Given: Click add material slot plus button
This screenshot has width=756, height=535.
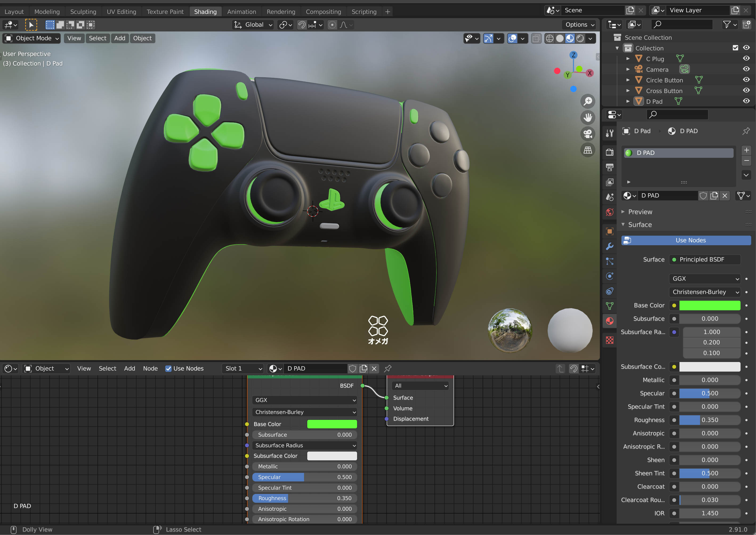Looking at the screenshot, I should (746, 150).
